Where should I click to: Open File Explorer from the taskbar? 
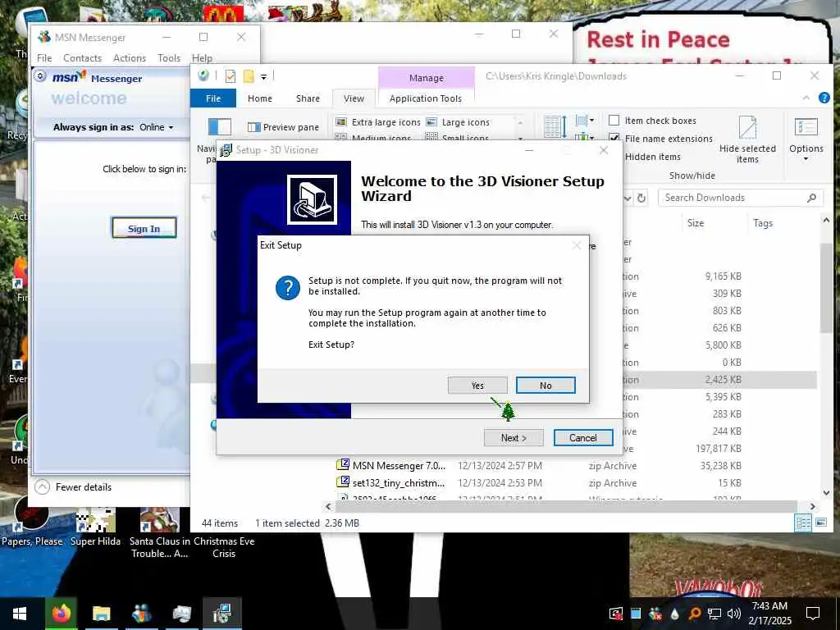[x=101, y=614]
